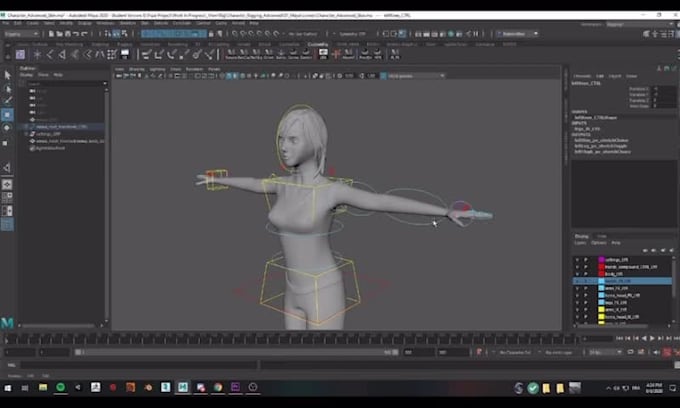Toggle visibility V of the arms IK layer
680x408 pixels.
tap(577, 309)
